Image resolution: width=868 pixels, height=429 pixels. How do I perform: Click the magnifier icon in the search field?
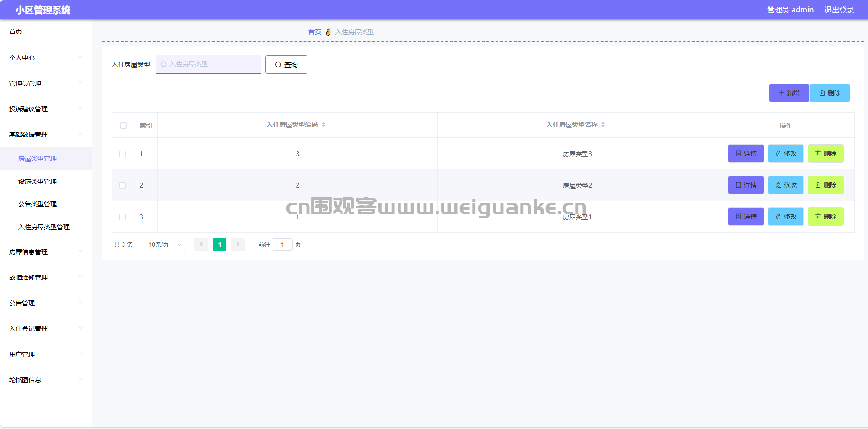(x=163, y=65)
